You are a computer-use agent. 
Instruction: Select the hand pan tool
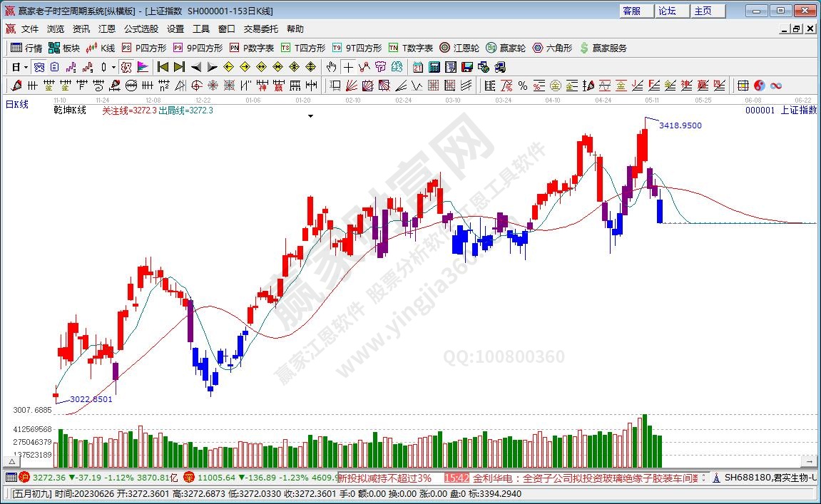[331, 67]
